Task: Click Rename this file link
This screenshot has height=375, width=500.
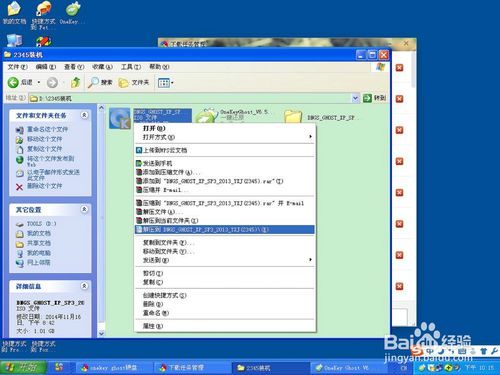Action: (x=47, y=129)
